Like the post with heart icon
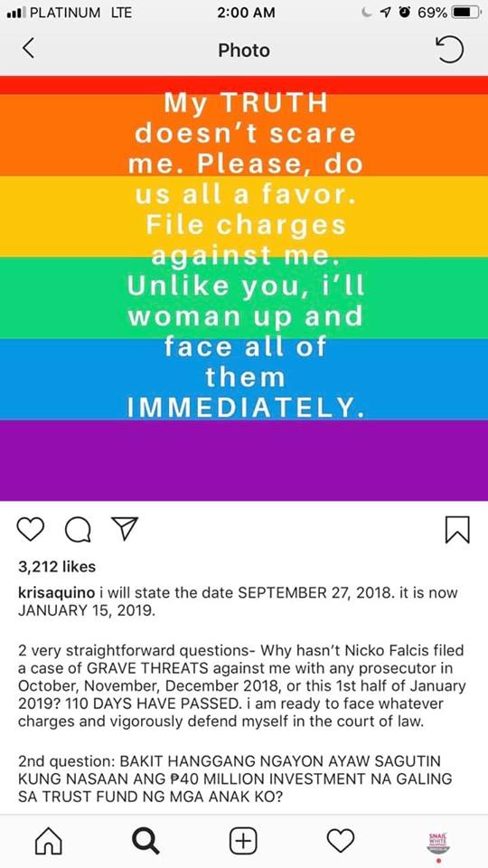The height and width of the screenshot is (868, 488). (x=31, y=530)
